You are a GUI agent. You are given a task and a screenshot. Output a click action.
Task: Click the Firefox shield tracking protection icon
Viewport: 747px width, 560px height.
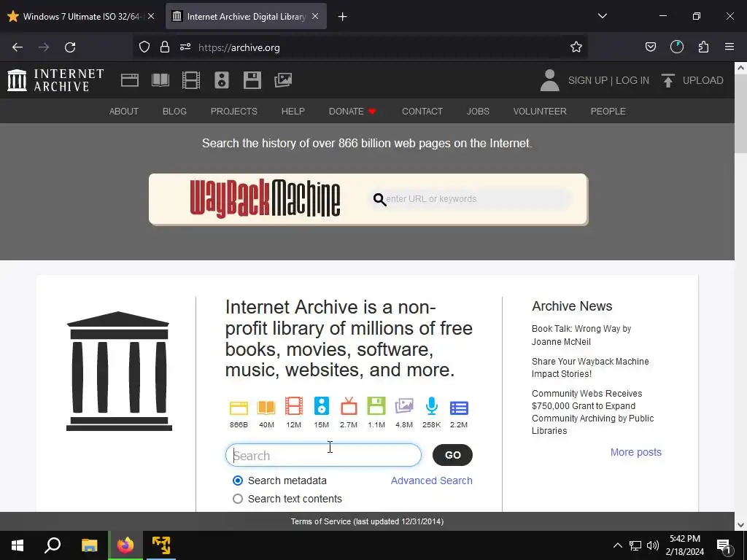tap(144, 47)
